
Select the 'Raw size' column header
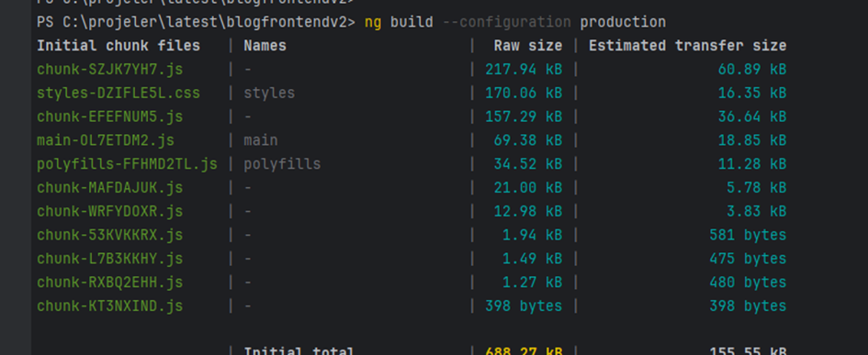[x=528, y=46]
